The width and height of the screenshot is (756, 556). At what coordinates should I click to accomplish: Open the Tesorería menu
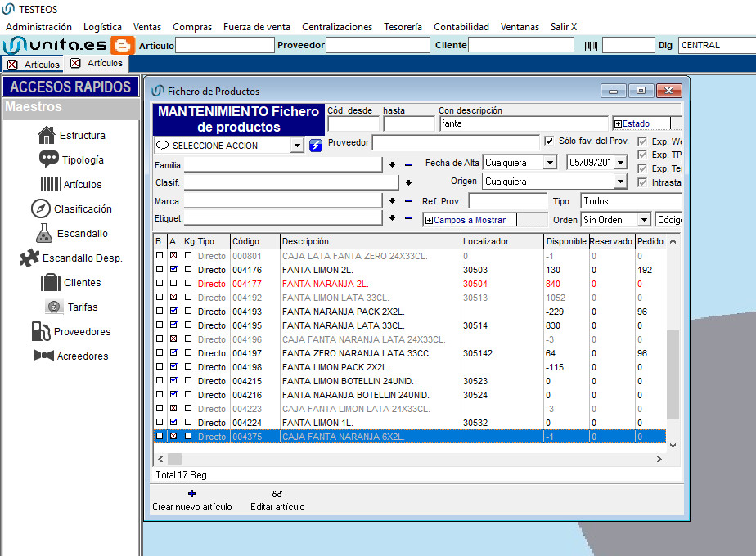403,27
